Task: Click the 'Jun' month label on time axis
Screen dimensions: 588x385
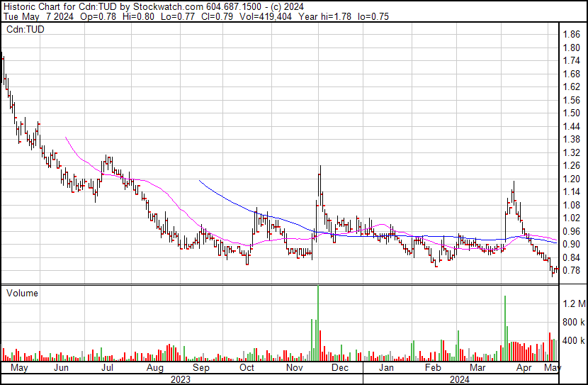Action: coord(61,368)
